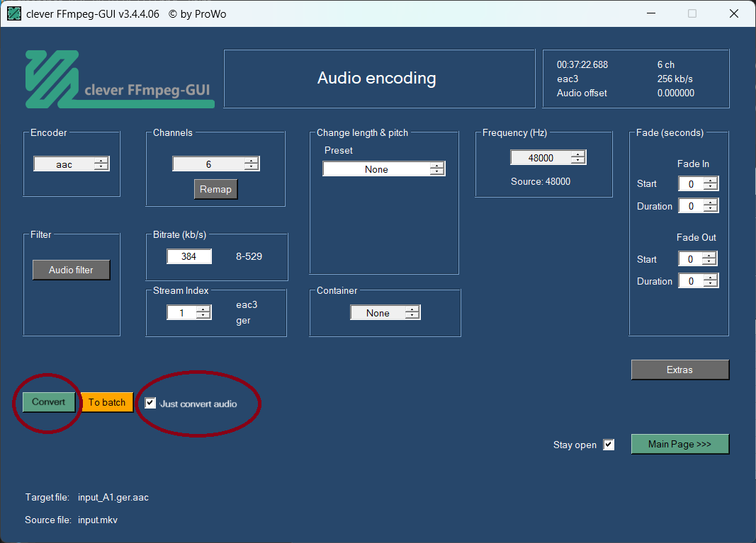756x543 pixels.
Task: Open the Preset None selector
Action: pyautogui.click(x=384, y=168)
